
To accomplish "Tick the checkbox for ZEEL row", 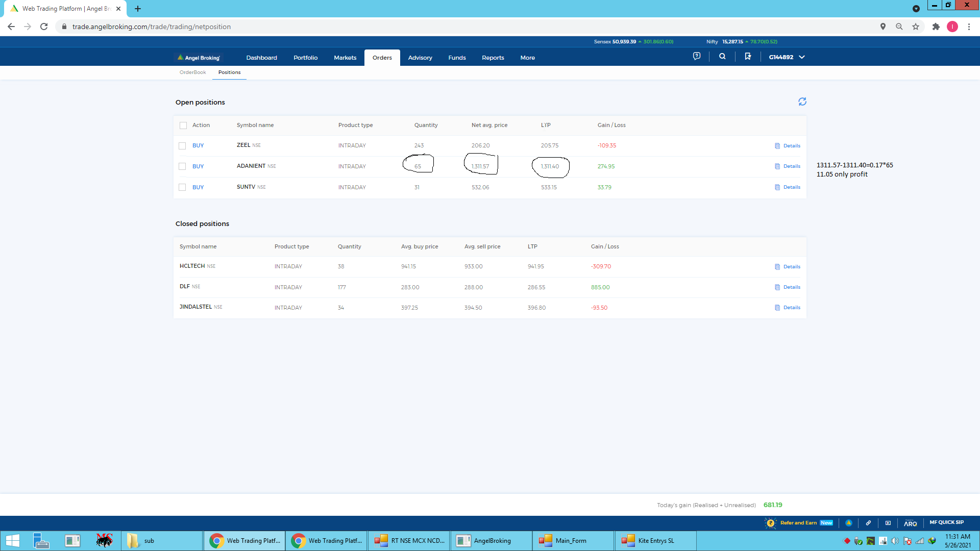I will click(182, 146).
